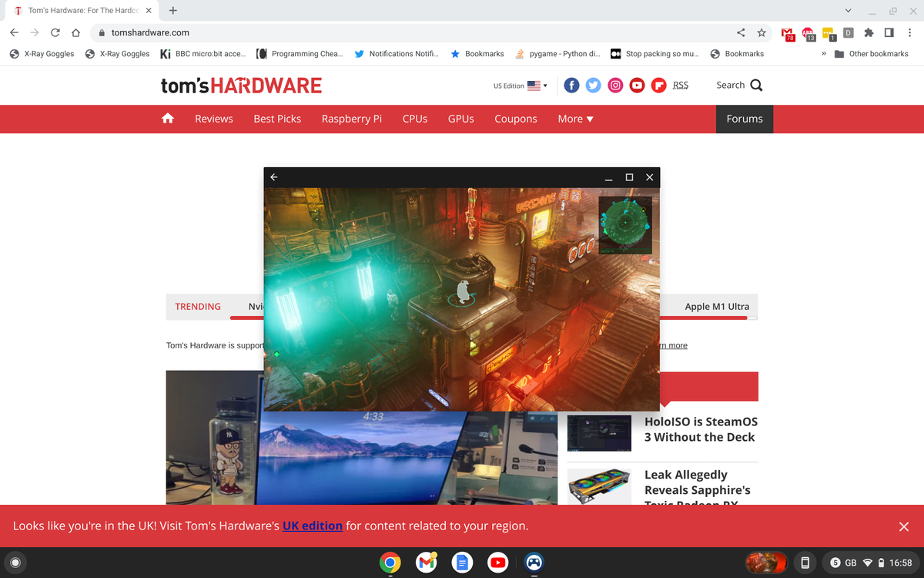Open the yellow extension with badge 1

point(829,34)
